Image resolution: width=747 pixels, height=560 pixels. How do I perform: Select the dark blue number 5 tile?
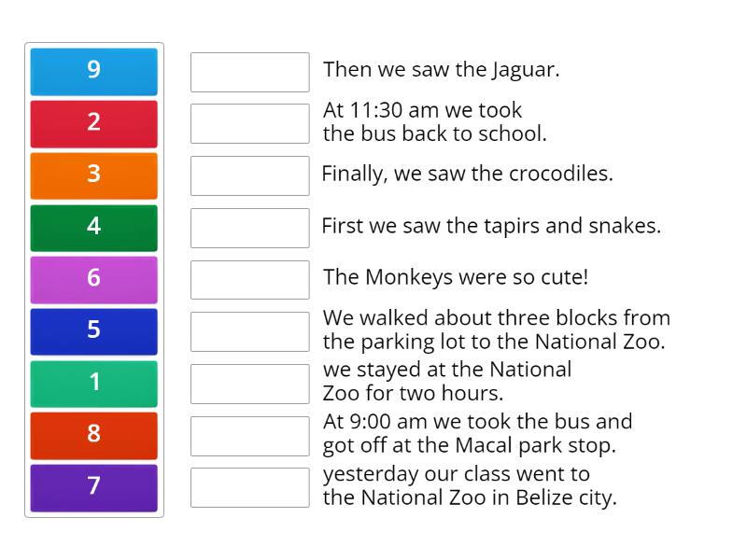click(93, 331)
